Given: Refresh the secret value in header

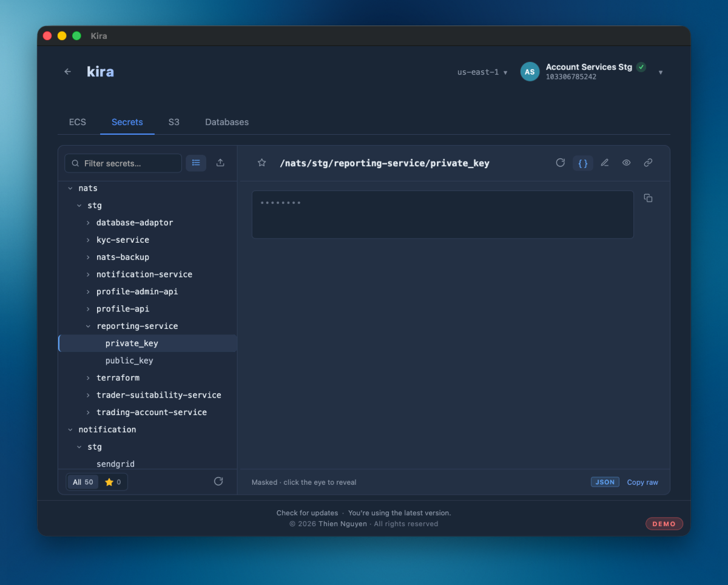Looking at the screenshot, I should [x=561, y=163].
